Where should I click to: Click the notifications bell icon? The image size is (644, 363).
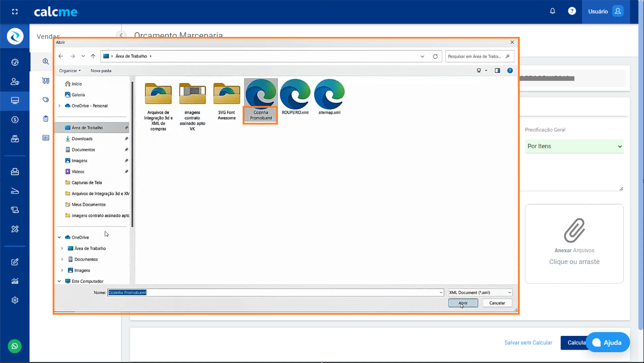pos(552,11)
